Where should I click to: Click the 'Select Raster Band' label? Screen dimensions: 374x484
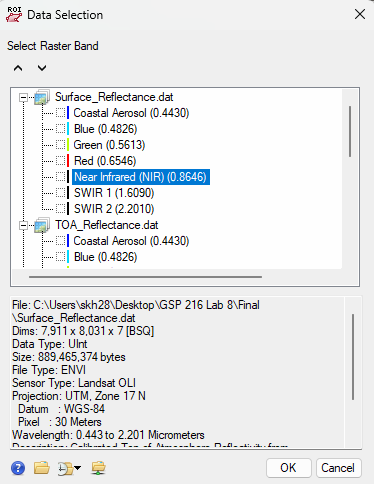click(53, 46)
